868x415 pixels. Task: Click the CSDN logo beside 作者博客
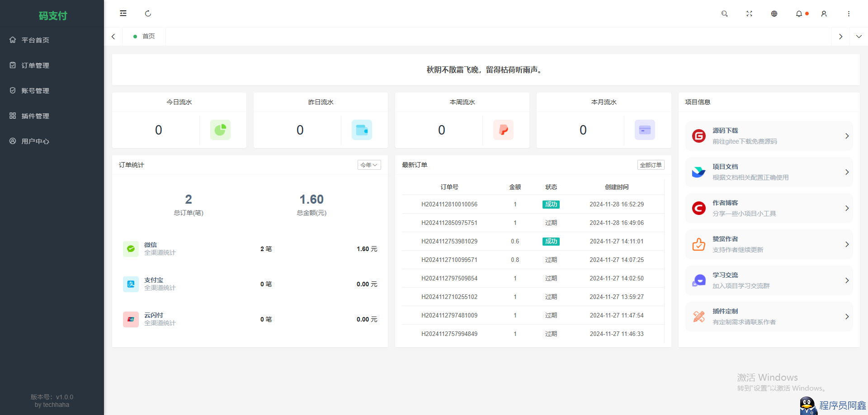(699, 208)
